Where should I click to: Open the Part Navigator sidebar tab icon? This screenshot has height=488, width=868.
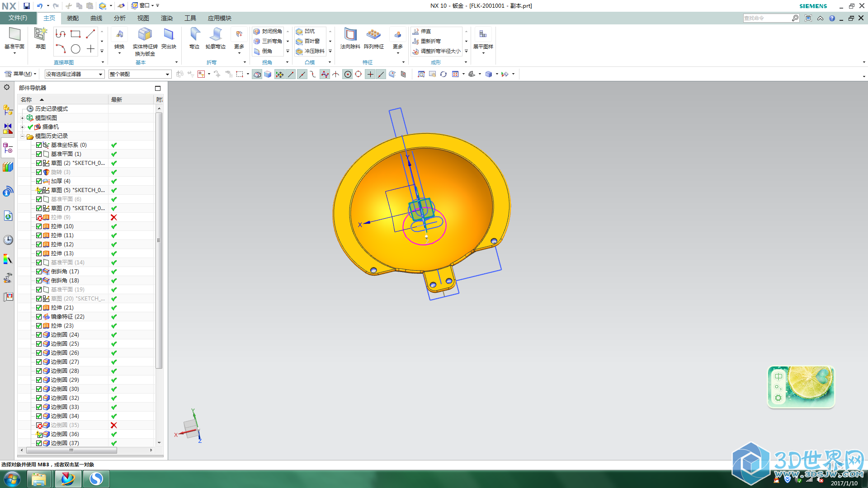[8, 148]
